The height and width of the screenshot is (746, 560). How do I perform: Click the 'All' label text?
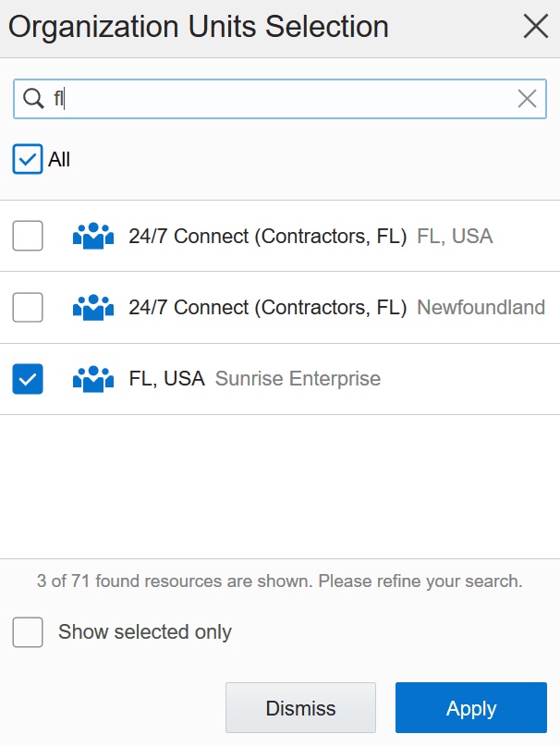click(x=59, y=160)
